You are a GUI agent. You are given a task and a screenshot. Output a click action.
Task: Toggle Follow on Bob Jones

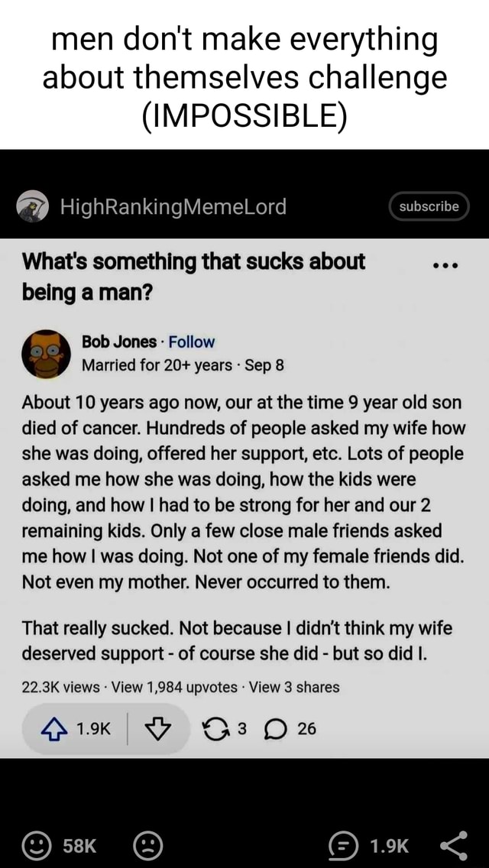point(191,342)
